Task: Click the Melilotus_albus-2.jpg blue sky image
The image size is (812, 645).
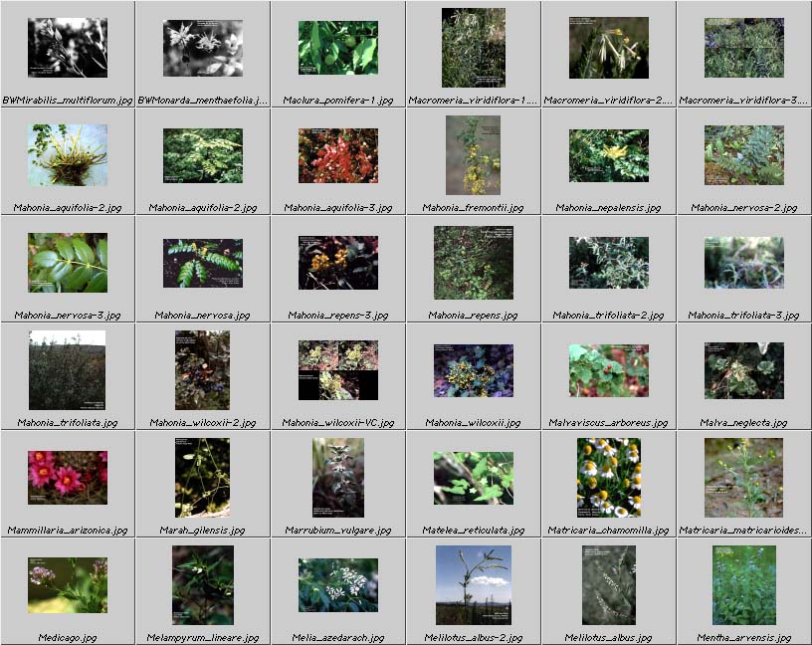Action: [473, 585]
